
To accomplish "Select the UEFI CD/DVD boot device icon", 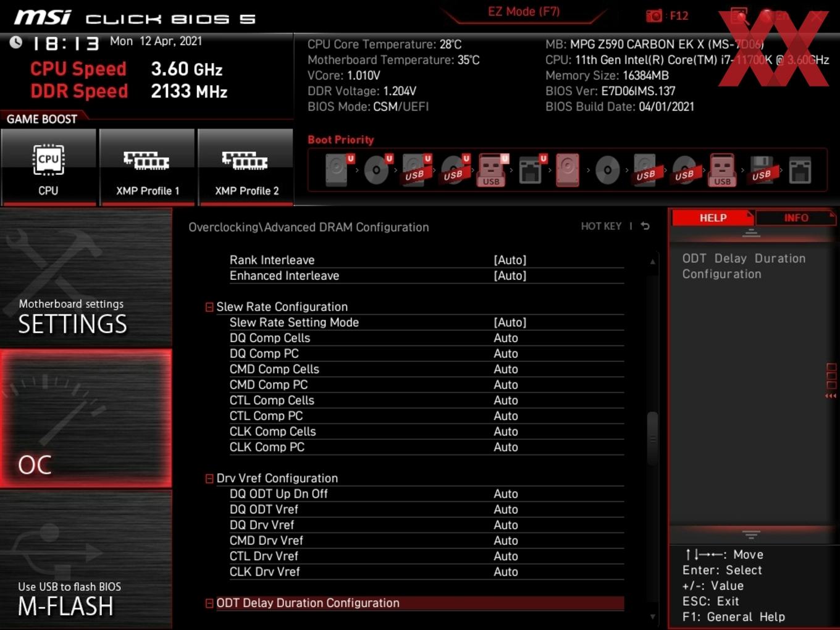I will click(377, 170).
